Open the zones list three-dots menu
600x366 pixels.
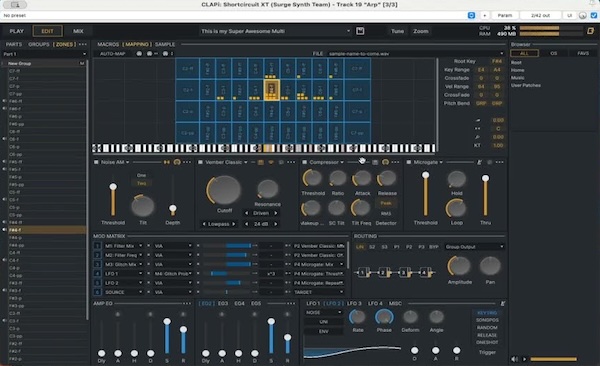(83, 44)
